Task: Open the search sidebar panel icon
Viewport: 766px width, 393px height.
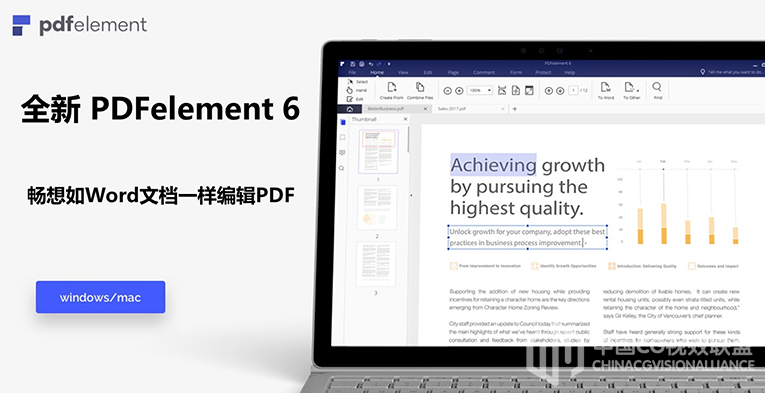Action: [341, 168]
